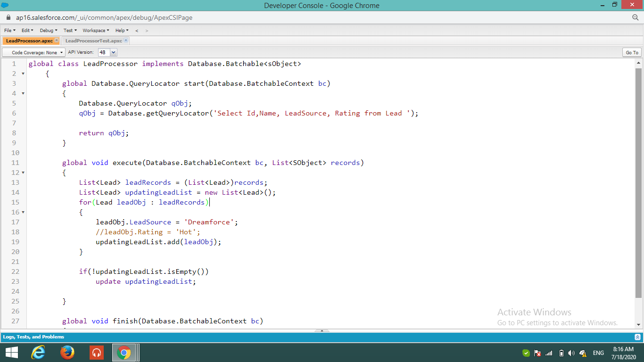
Task: Collapse code fold at line 4
Action: [x=23, y=93]
